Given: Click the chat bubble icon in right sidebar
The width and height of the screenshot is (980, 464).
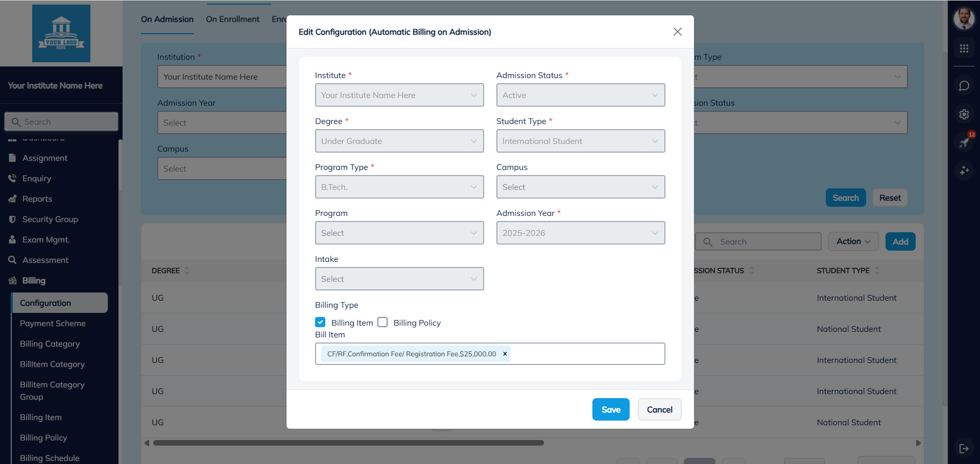Looking at the screenshot, I should pyautogui.click(x=964, y=86).
